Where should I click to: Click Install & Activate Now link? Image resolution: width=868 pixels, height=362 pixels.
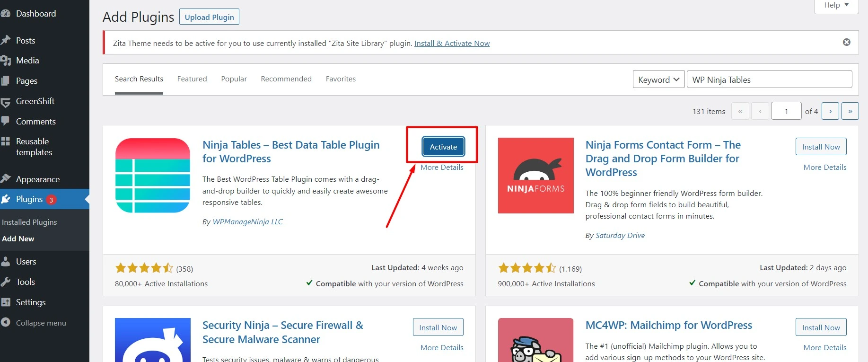452,43
